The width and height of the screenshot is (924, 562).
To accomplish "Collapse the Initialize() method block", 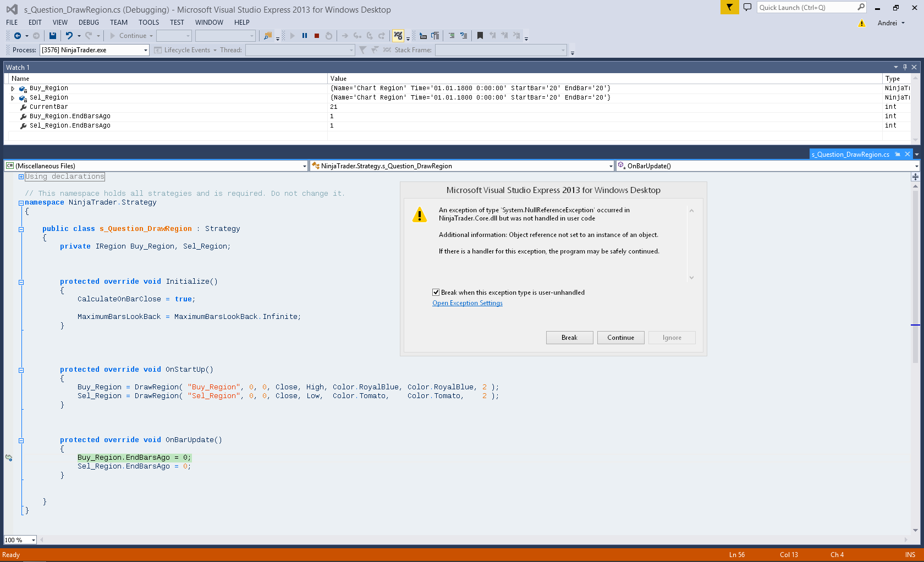I will tap(21, 282).
